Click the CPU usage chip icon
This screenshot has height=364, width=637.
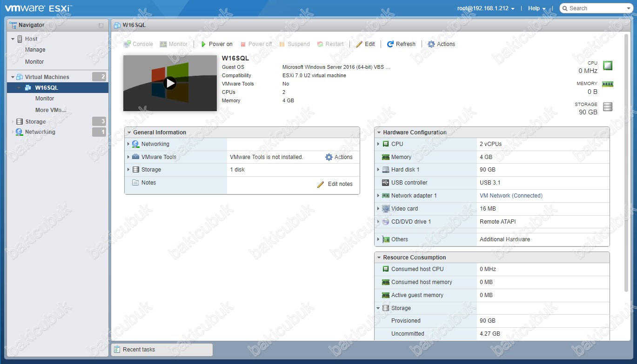click(608, 66)
